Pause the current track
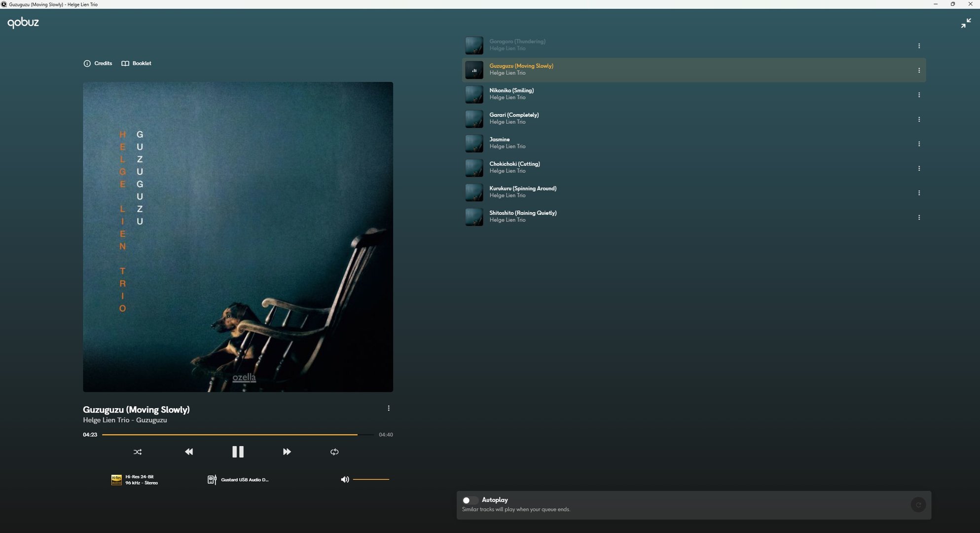Screen dimensions: 980x533 (x=238, y=452)
